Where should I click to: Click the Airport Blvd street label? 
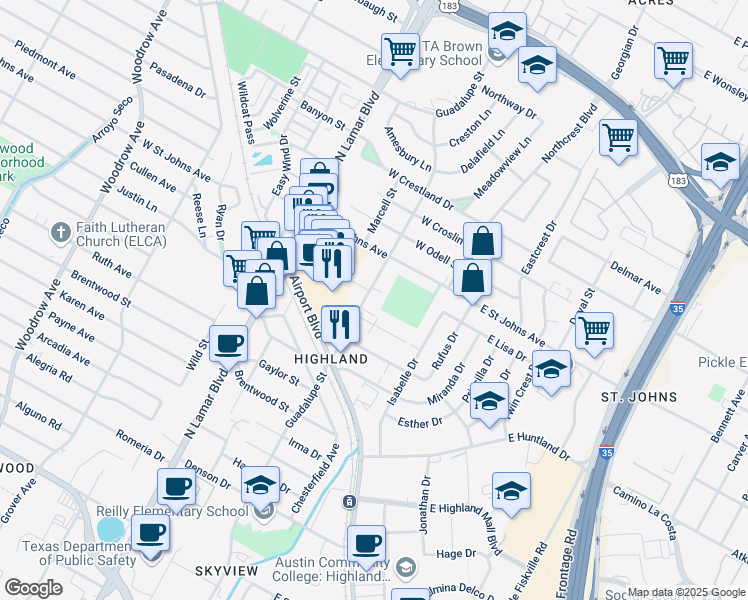[x=305, y=307]
